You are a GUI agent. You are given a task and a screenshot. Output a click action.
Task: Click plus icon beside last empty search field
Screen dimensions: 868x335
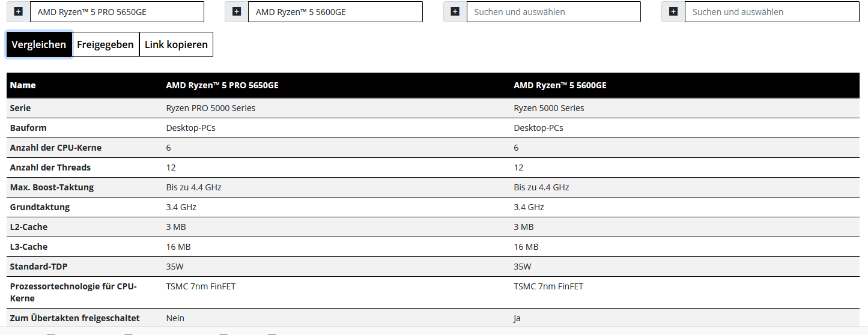(x=673, y=11)
